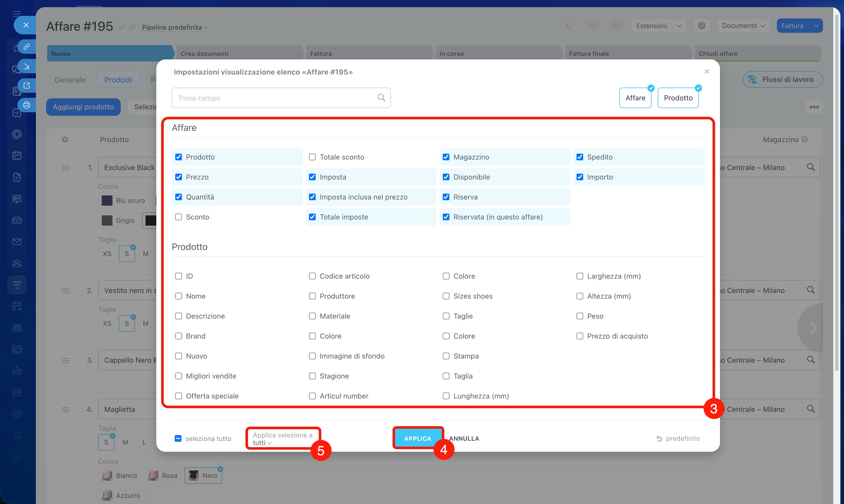Click the copy link icon in side panel

pyautogui.click(x=26, y=47)
